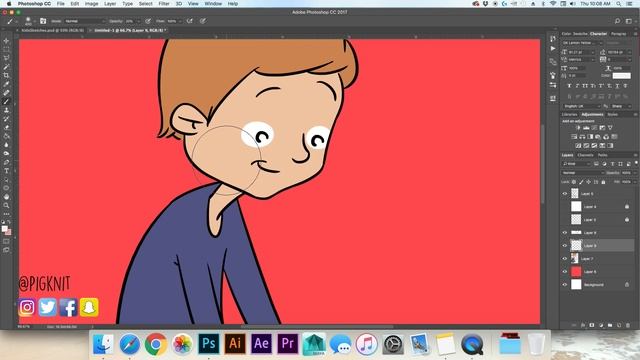This screenshot has width=640, height=360.
Task: Open the Window menu
Action: pos(213,4)
